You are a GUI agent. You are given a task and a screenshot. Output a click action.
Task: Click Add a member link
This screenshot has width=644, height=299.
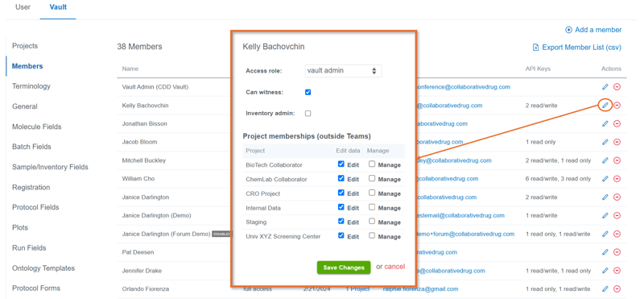pos(593,30)
